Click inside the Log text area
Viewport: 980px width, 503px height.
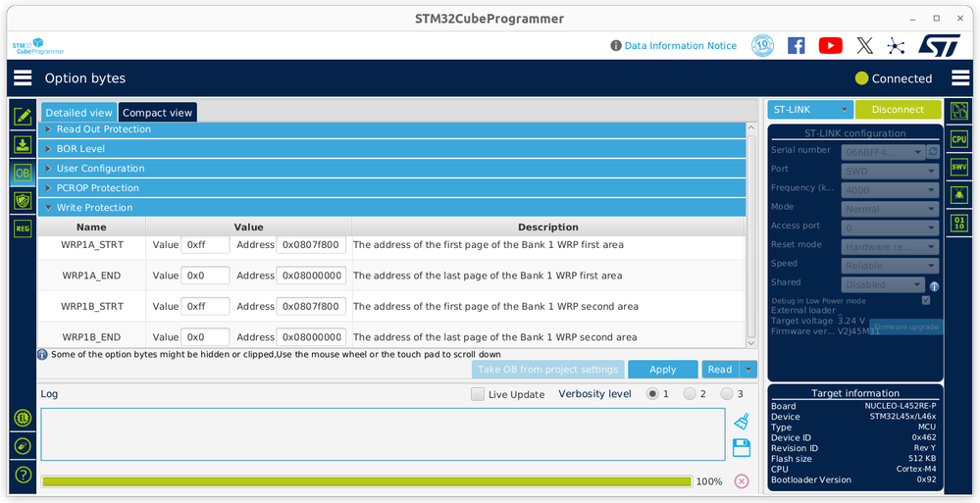tap(384, 434)
